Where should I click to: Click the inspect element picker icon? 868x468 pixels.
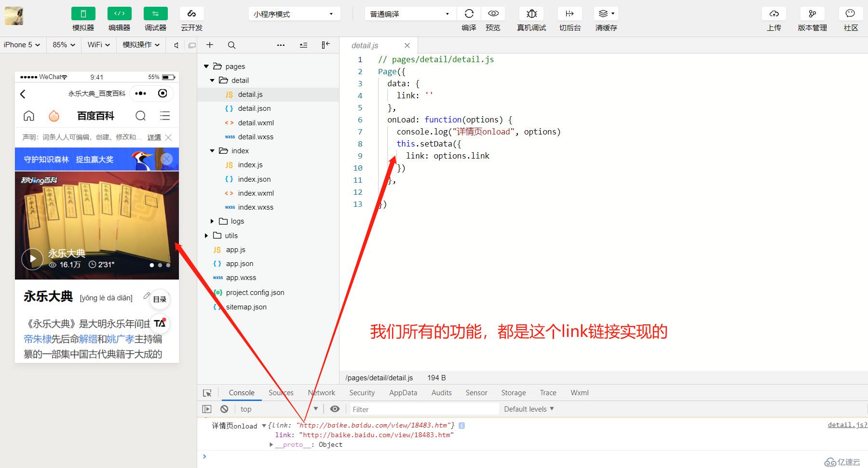point(207,393)
